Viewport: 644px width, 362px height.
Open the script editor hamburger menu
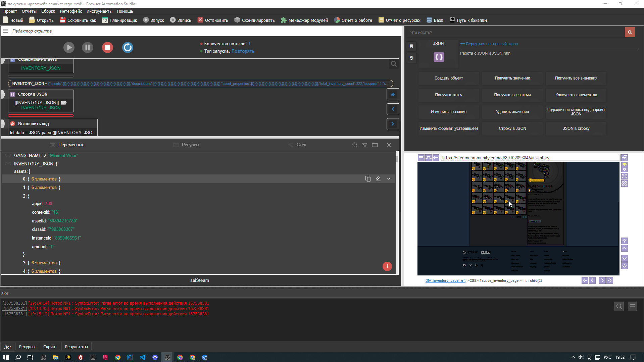[6, 31]
